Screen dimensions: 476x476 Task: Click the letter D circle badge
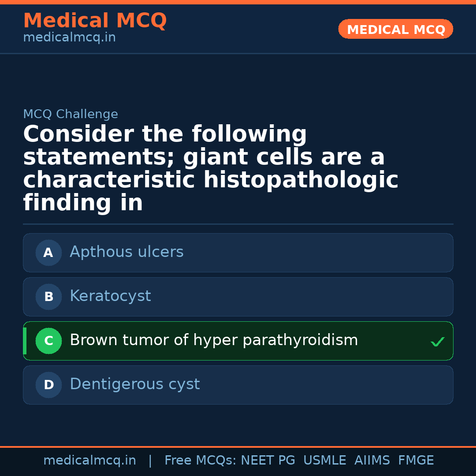pos(48,385)
